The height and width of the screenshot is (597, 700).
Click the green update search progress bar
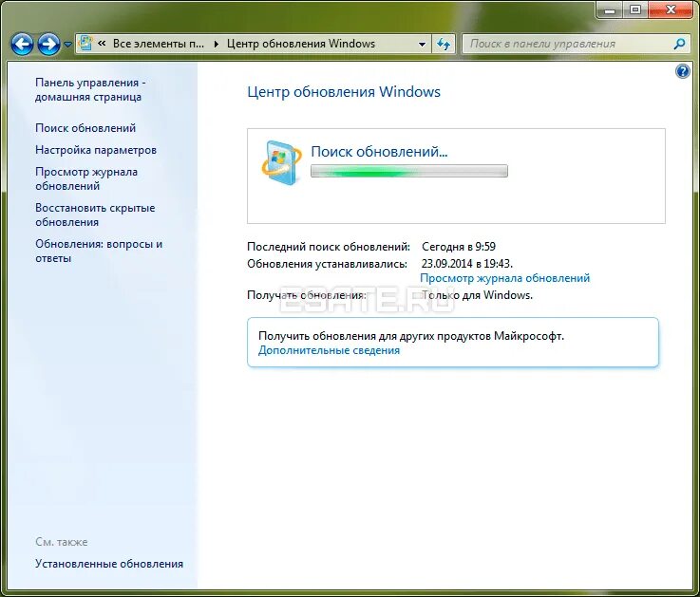(409, 172)
